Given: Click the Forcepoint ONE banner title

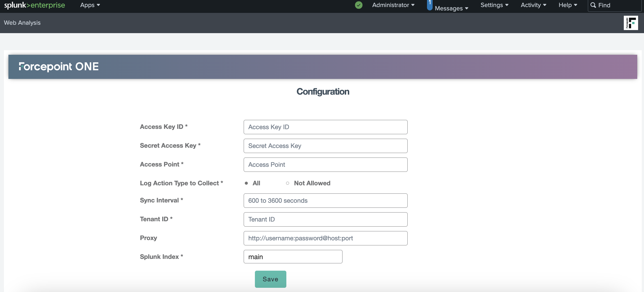Looking at the screenshot, I should pos(59,67).
